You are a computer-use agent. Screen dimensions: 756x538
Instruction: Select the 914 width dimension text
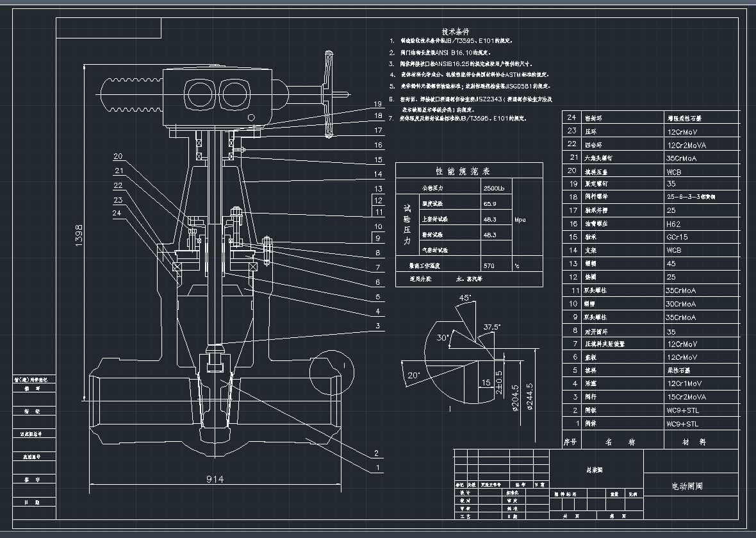(215, 480)
